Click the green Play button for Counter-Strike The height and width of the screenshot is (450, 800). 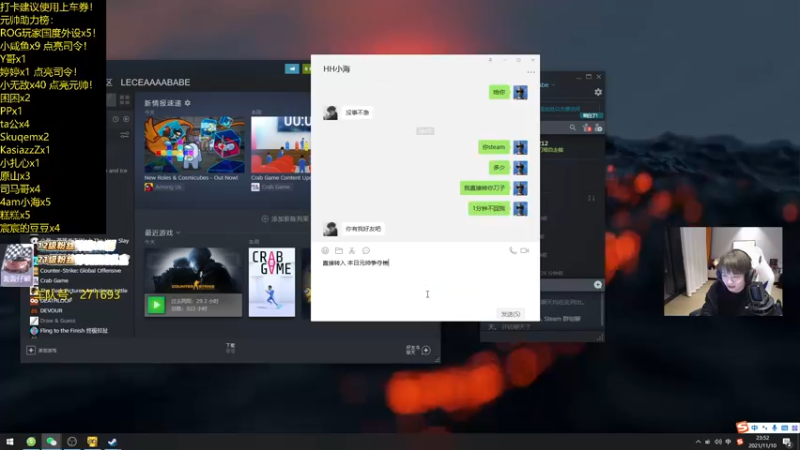point(156,305)
